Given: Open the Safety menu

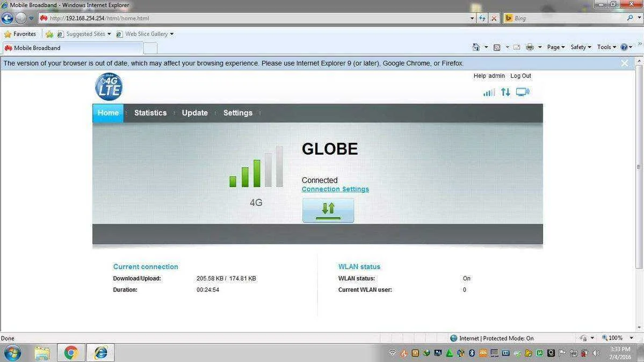Looking at the screenshot, I should pos(581,47).
